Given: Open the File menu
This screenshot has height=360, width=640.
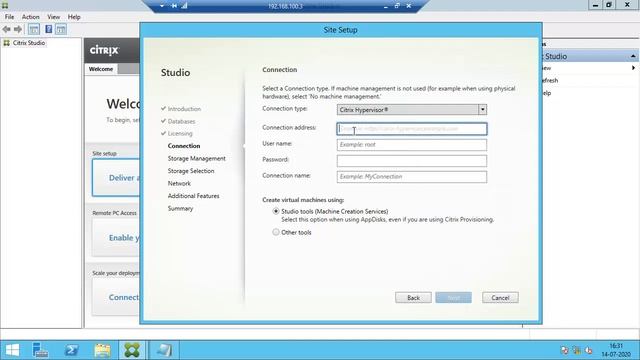Looking at the screenshot, I should (x=9, y=17).
